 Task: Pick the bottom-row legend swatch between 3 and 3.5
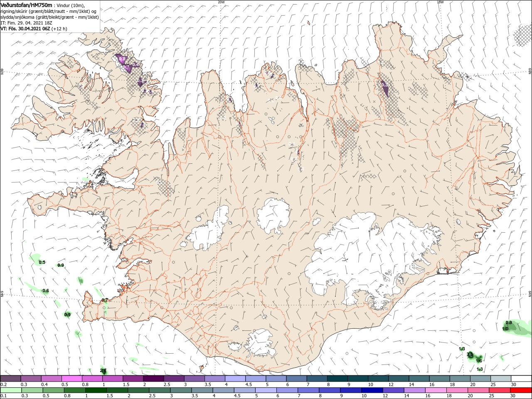(x=181, y=390)
